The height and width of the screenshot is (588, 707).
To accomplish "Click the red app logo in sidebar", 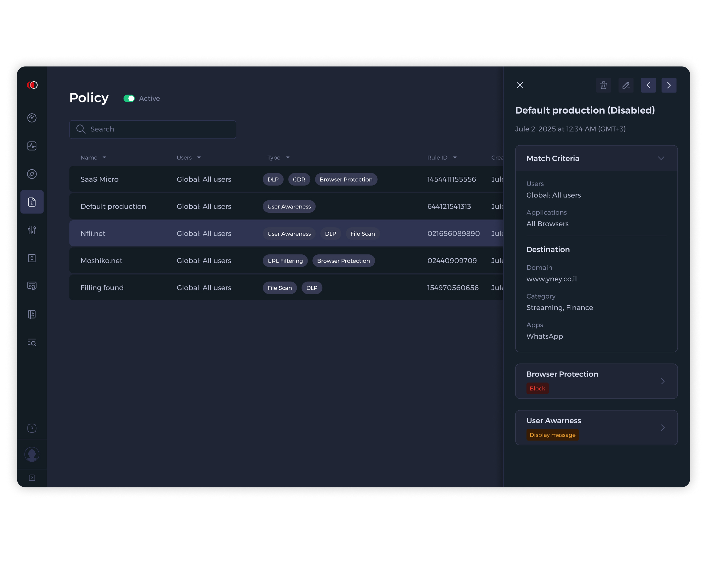I will [x=32, y=85].
